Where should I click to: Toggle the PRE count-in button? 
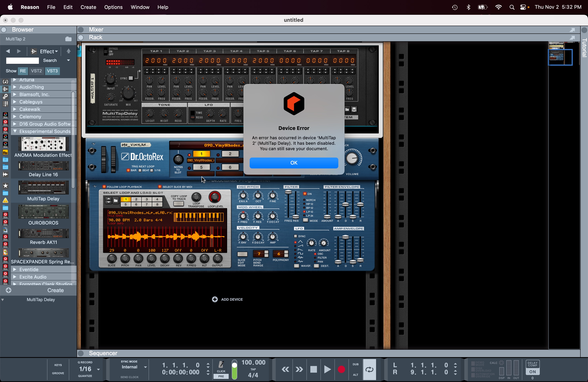[221, 376]
